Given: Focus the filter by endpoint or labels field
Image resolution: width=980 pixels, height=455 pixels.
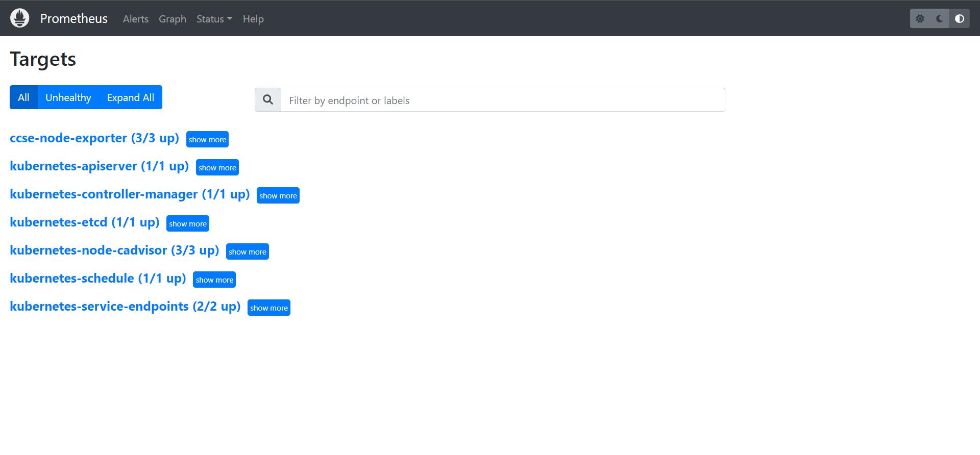Looking at the screenshot, I should tap(503, 100).
